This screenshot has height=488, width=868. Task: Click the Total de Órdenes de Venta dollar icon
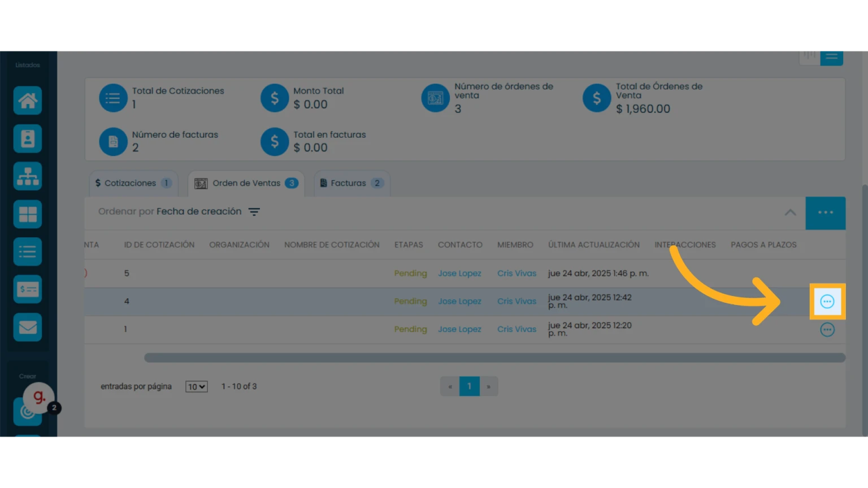point(597,98)
